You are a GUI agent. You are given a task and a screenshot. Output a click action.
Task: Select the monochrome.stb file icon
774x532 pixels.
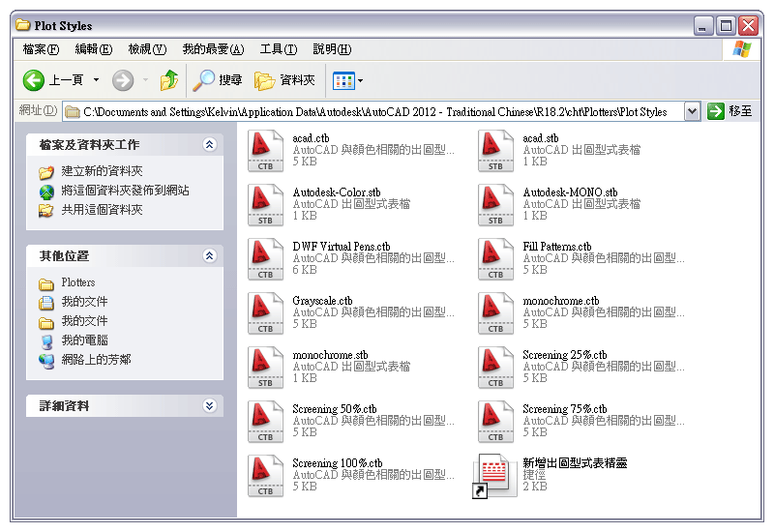pyautogui.click(x=265, y=368)
